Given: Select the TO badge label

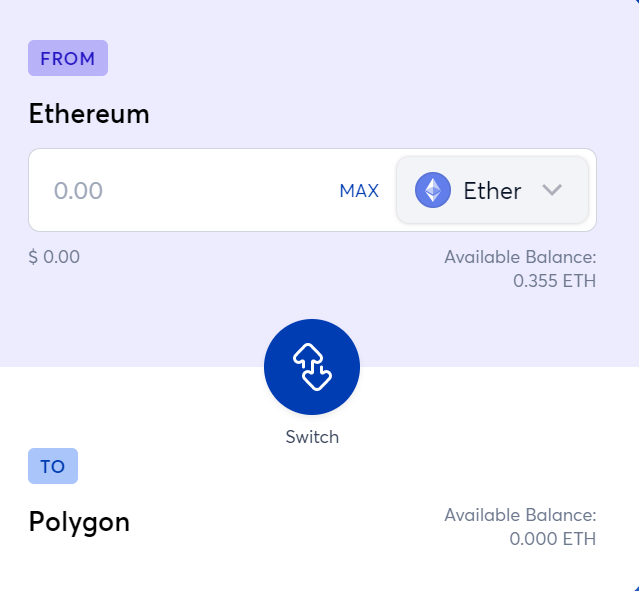Looking at the screenshot, I should [x=53, y=466].
